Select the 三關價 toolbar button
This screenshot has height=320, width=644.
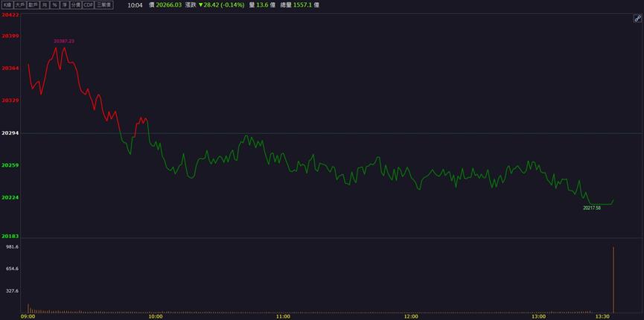click(104, 5)
